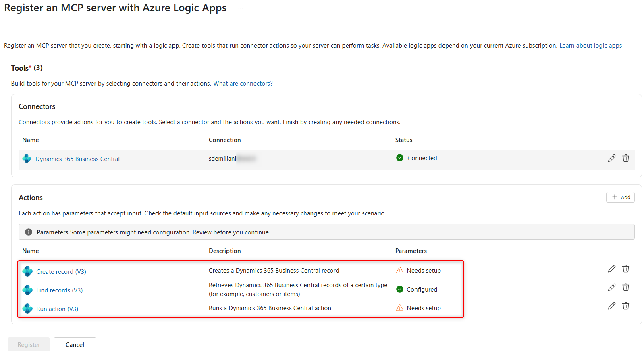Viewport: 644px width, 357px height.
Task: Open the Learn about logic apps link
Action: (590, 46)
